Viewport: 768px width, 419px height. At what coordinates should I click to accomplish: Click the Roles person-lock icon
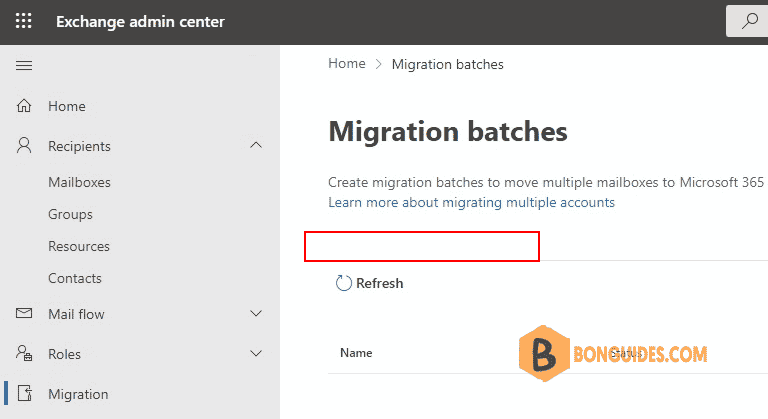(x=24, y=353)
